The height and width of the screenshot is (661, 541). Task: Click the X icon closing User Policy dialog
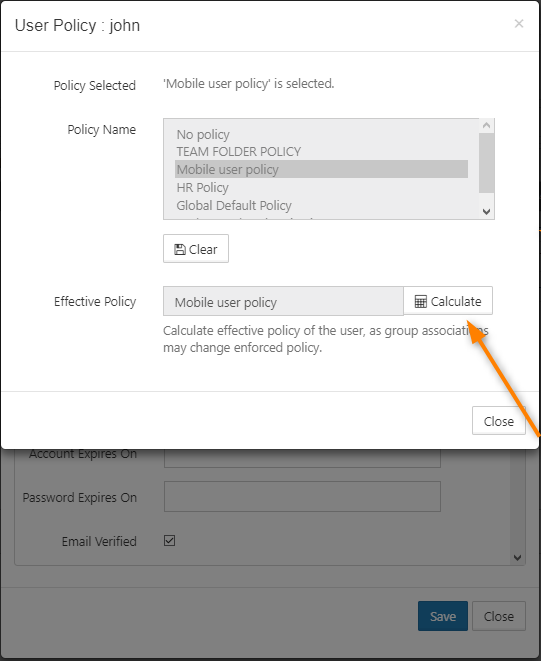tap(519, 24)
